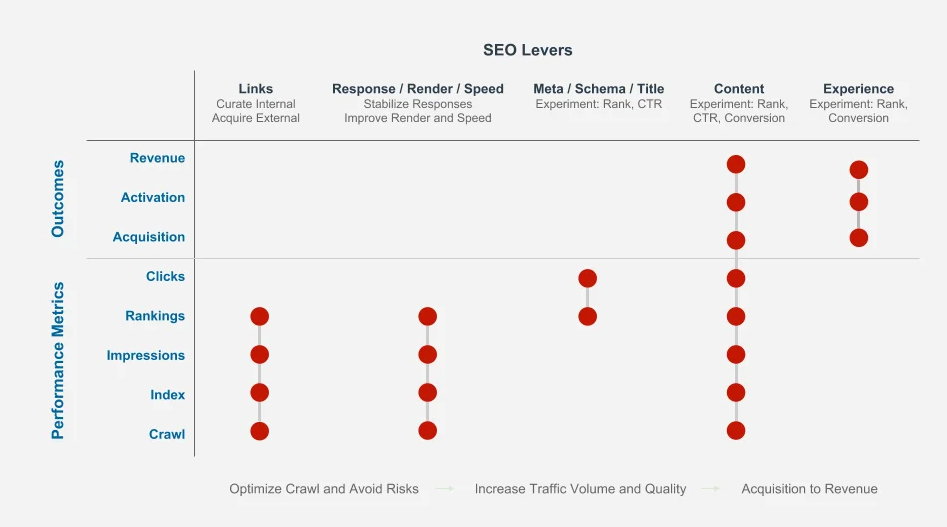Click the Links Rankings red dot
Viewport: 947px width, 527px height.
260,316
